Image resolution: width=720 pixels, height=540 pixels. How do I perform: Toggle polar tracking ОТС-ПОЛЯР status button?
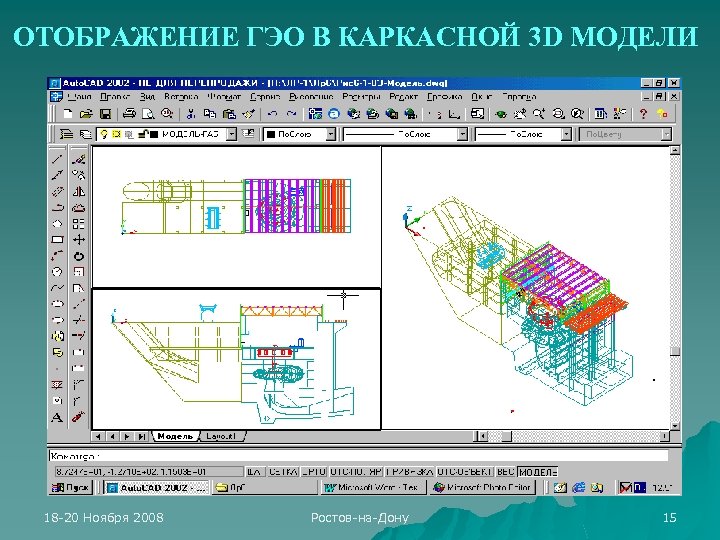(x=356, y=472)
